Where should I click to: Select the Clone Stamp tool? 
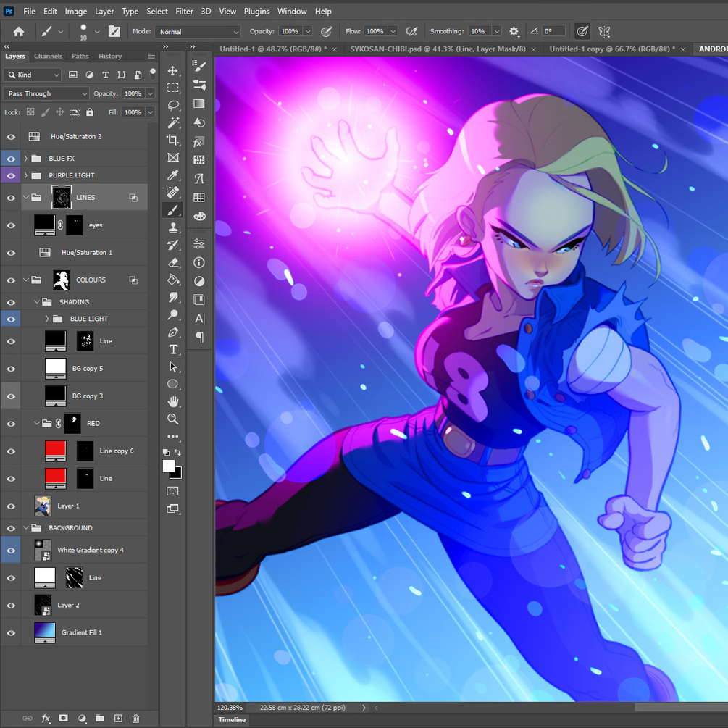click(x=172, y=227)
